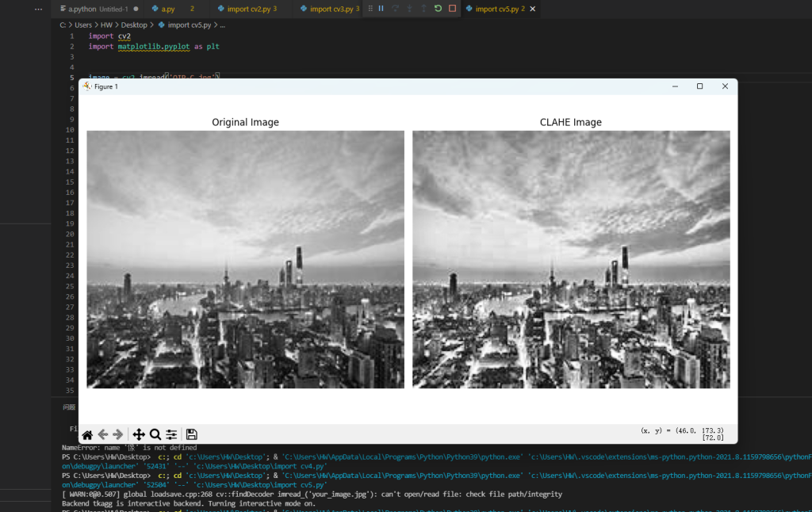Click the Step Over debug icon

tap(395, 9)
